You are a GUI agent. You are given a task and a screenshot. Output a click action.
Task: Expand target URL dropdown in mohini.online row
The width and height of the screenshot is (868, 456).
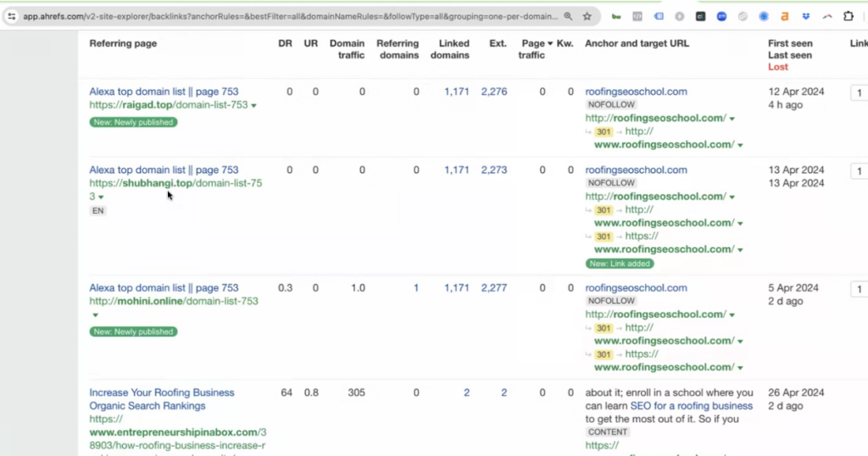click(732, 315)
